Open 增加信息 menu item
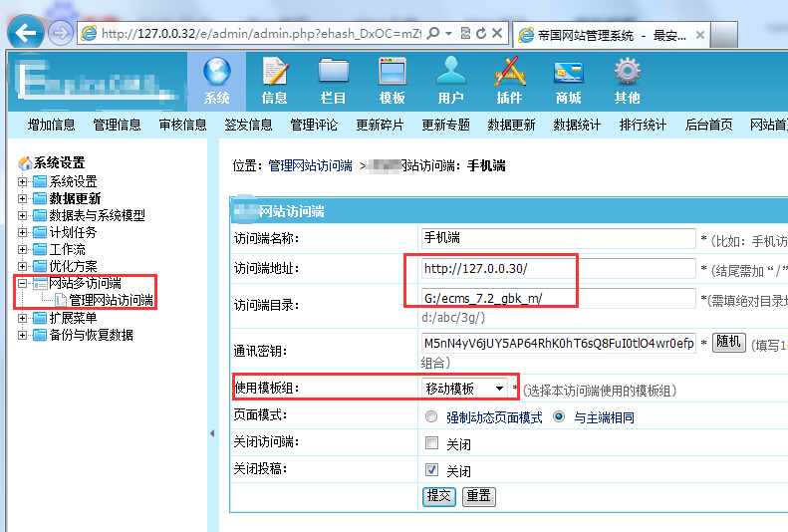This screenshot has height=532, width=788. point(51,125)
